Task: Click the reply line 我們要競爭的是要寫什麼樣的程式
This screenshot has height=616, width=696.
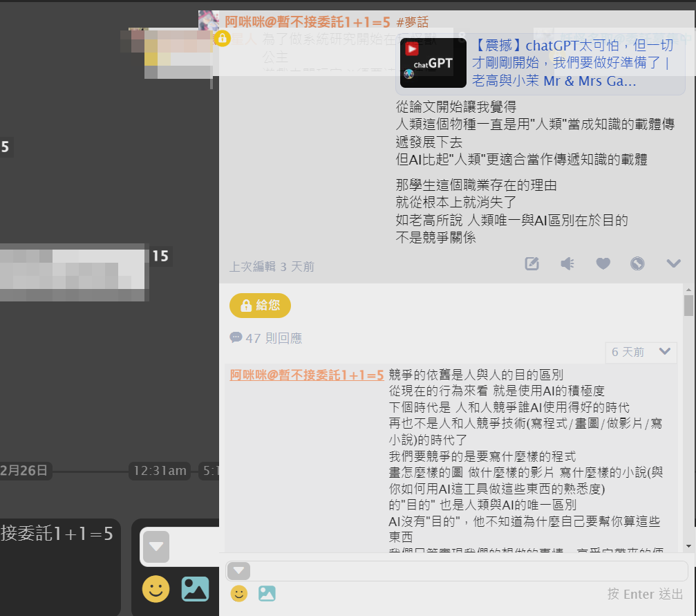Action: click(482, 456)
